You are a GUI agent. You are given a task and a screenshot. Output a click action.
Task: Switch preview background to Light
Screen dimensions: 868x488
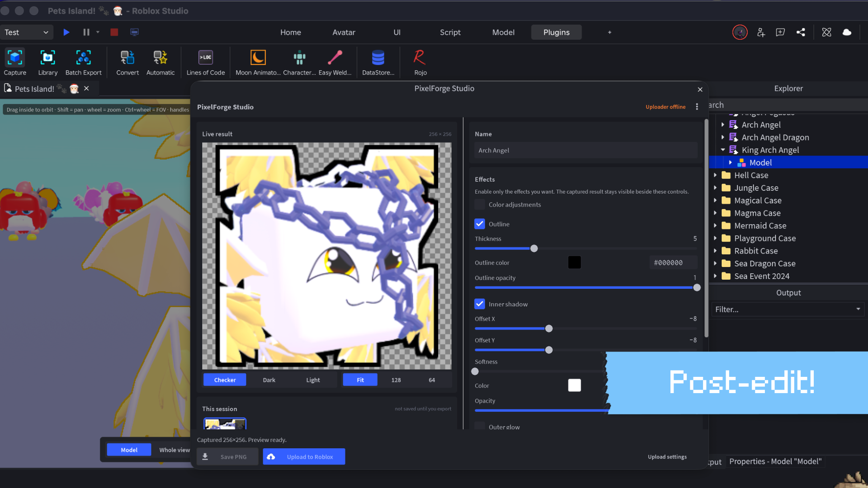[x=313, y=380]
